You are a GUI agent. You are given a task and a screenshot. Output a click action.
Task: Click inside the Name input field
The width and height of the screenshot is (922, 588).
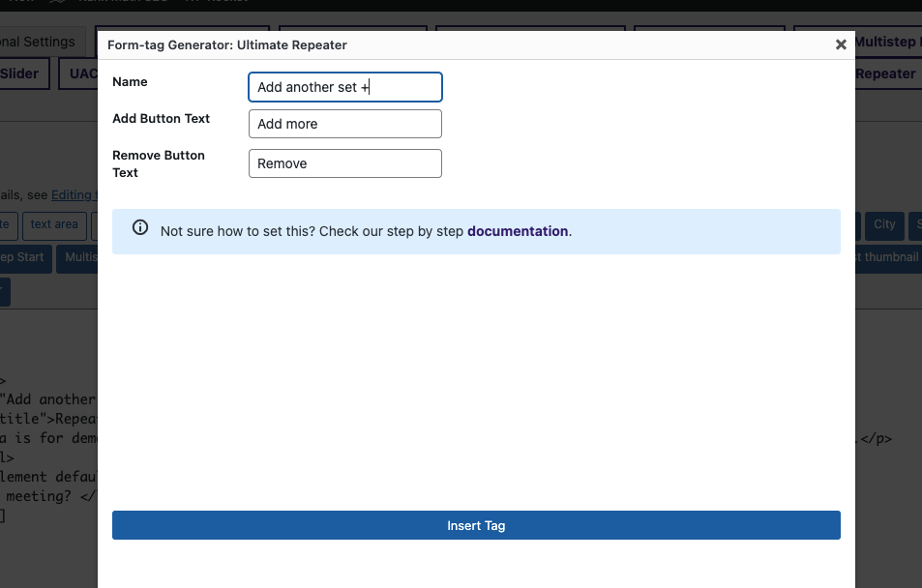344,87
